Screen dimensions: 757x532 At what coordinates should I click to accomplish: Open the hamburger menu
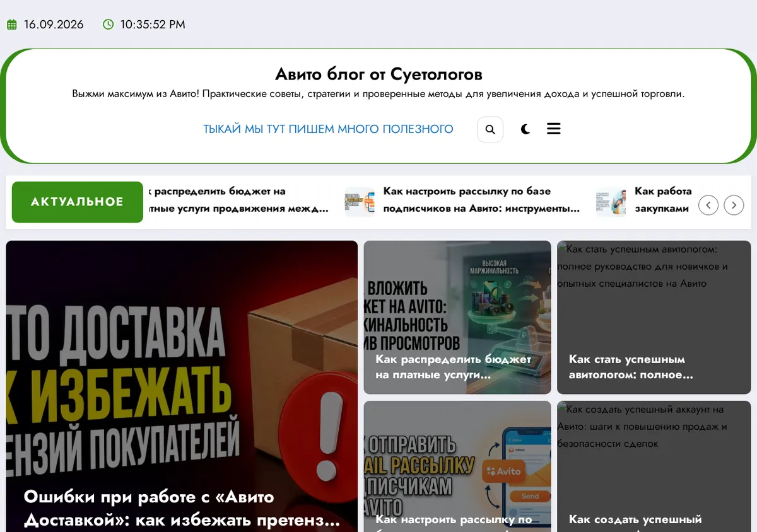pyautogui.click(x=553, y=129)
